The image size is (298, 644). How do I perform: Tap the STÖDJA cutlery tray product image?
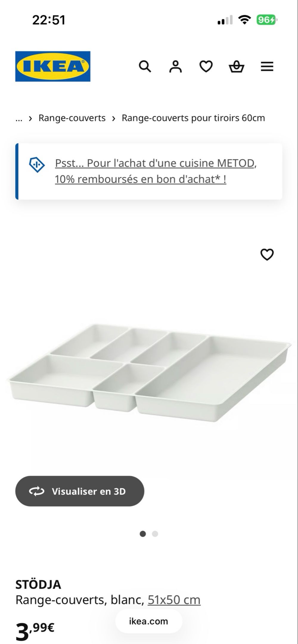[x=149, y=372]
